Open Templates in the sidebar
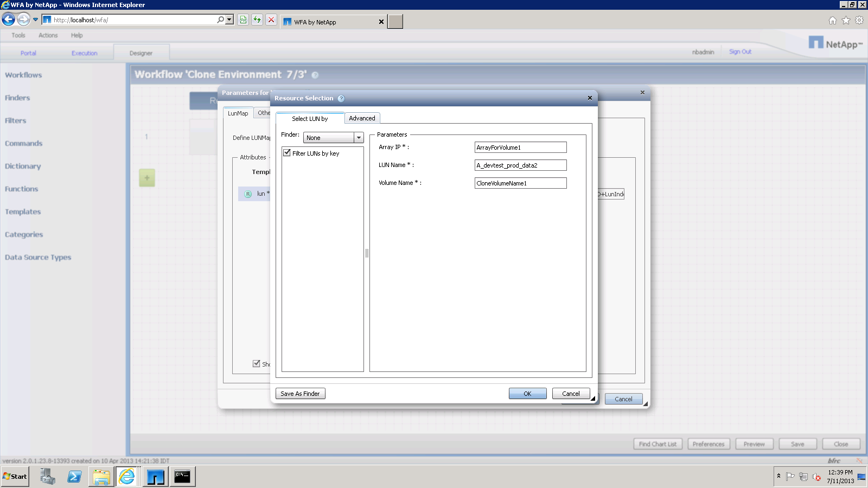This screenshot has width=868, height=488. pos(23,212)
